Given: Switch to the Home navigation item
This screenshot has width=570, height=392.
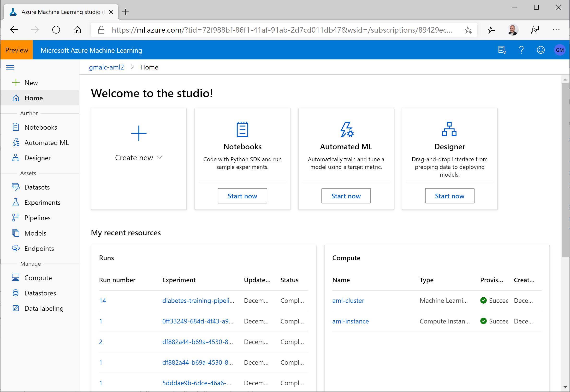Looking at the screenshot, I should 33,98.
